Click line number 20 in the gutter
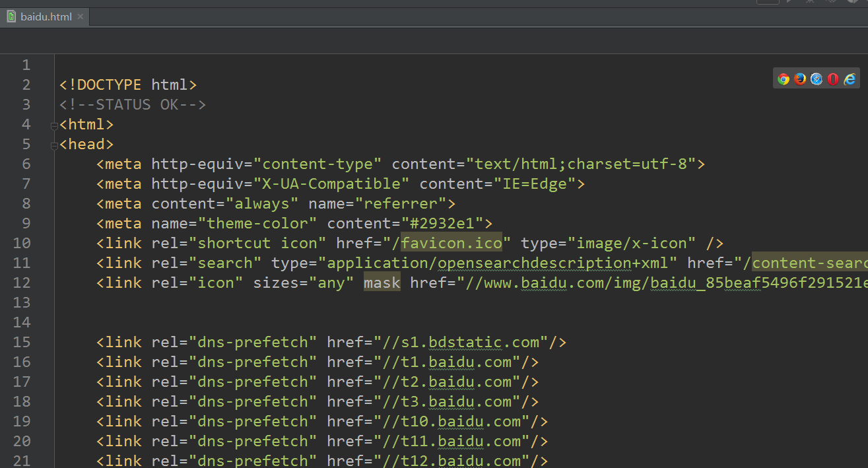868x468 pixels. click(x=22, y=441)
